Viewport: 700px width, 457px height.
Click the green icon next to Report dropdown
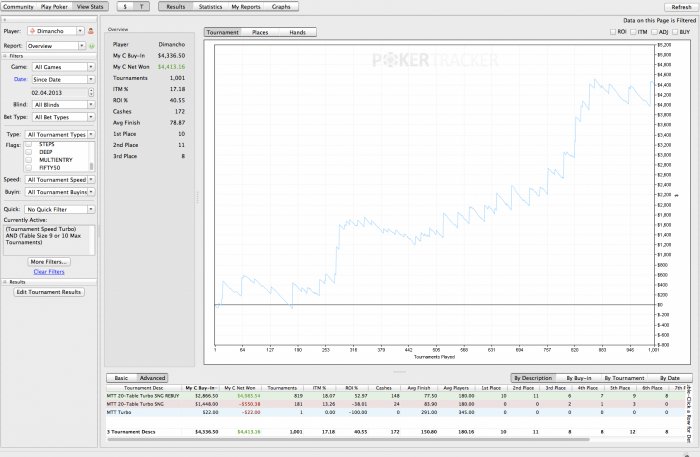(x=92, y=45)
